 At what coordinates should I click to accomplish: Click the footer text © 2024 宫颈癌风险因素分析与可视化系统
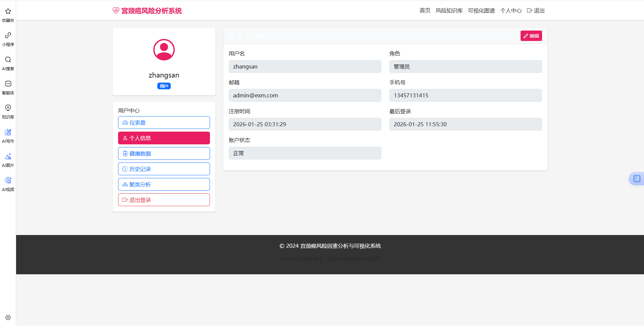[330, 246]
